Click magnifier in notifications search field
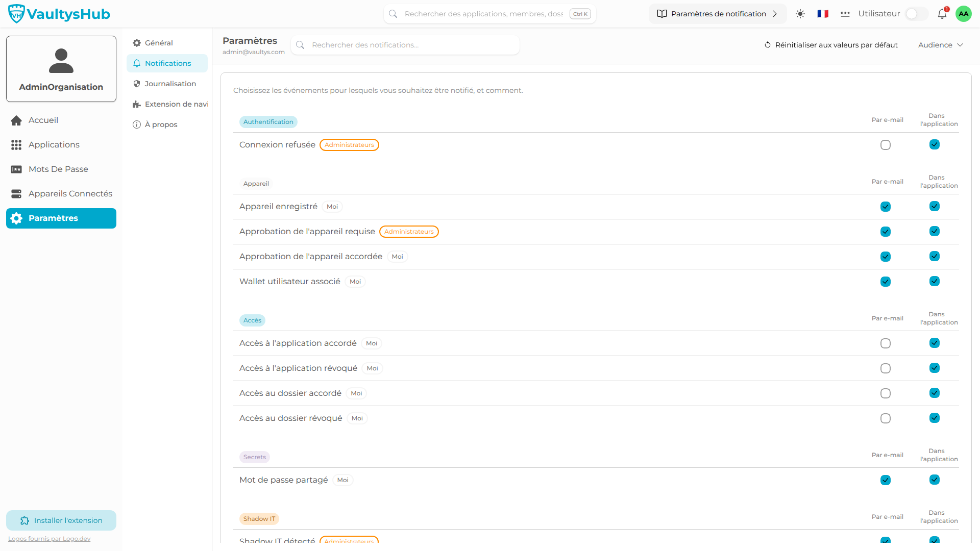The width and height of the screenshot is (980, 551). coord(300,45)
